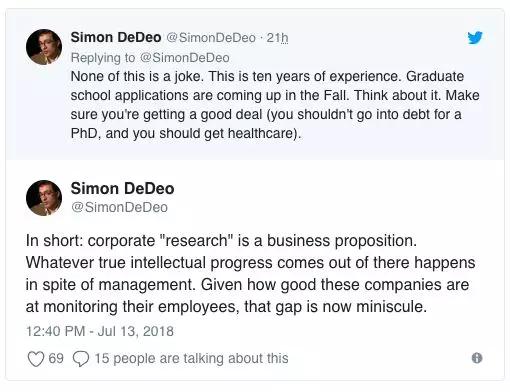Click the @SimonDeDeo handle below the main name
Image resolution: width=510 pixels, height=392 pixels.
coord(119,207)
